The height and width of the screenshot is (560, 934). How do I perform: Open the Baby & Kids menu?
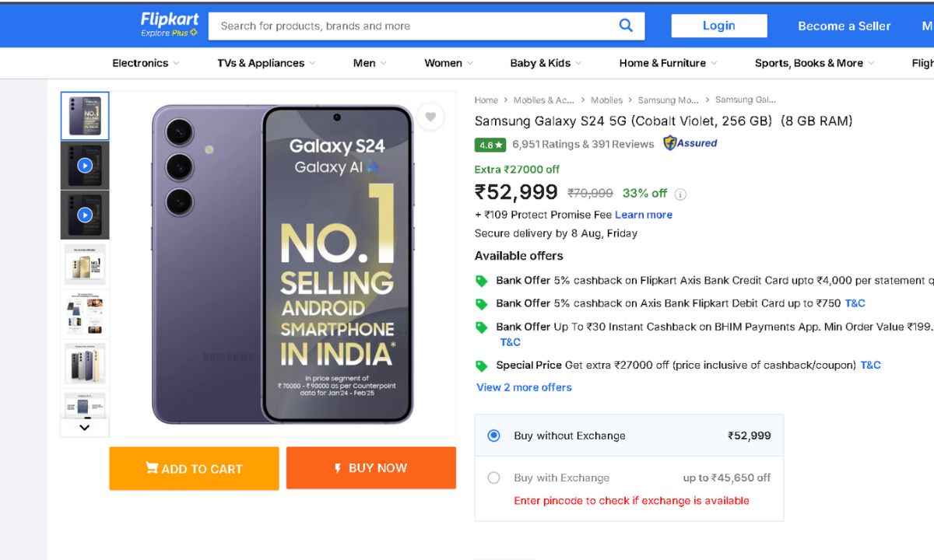(x=546, y=63)
